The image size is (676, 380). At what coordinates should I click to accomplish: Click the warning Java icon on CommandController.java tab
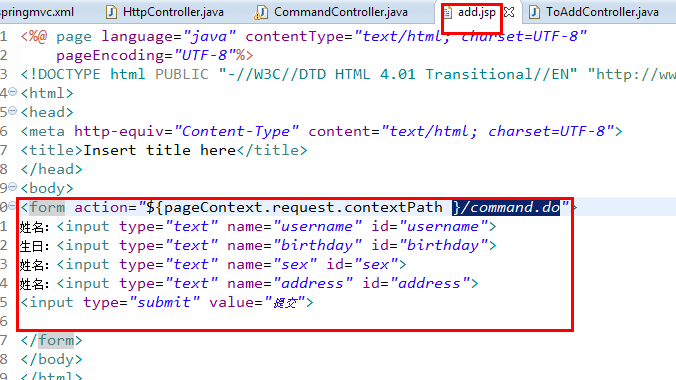tap(261, 12)
